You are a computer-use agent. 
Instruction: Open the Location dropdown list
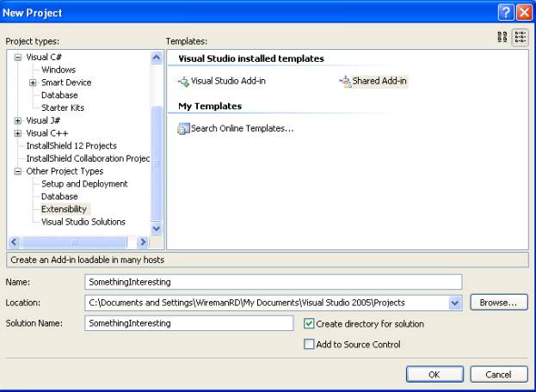click(455, 303)
